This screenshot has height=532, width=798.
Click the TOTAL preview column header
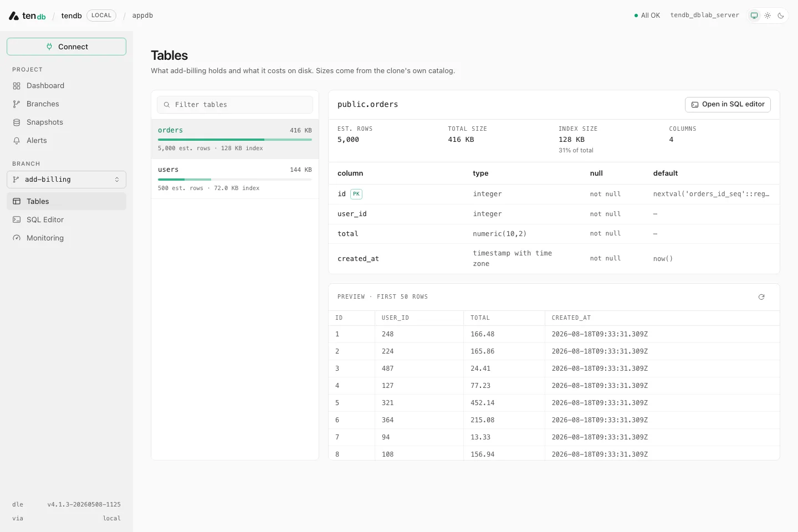click(x=480, y=318)
